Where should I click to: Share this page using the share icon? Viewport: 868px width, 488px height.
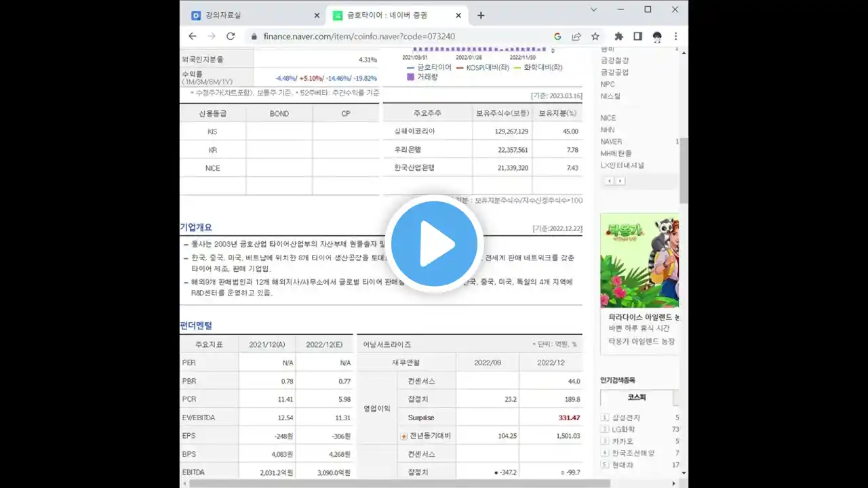click(576, 37)
